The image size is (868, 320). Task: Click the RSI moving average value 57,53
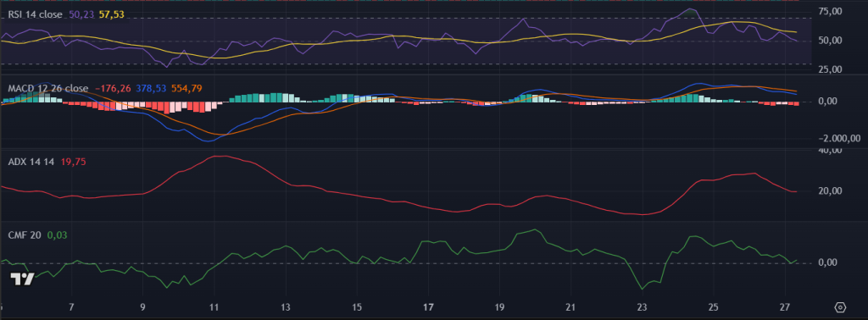click(x=112, y=15)
